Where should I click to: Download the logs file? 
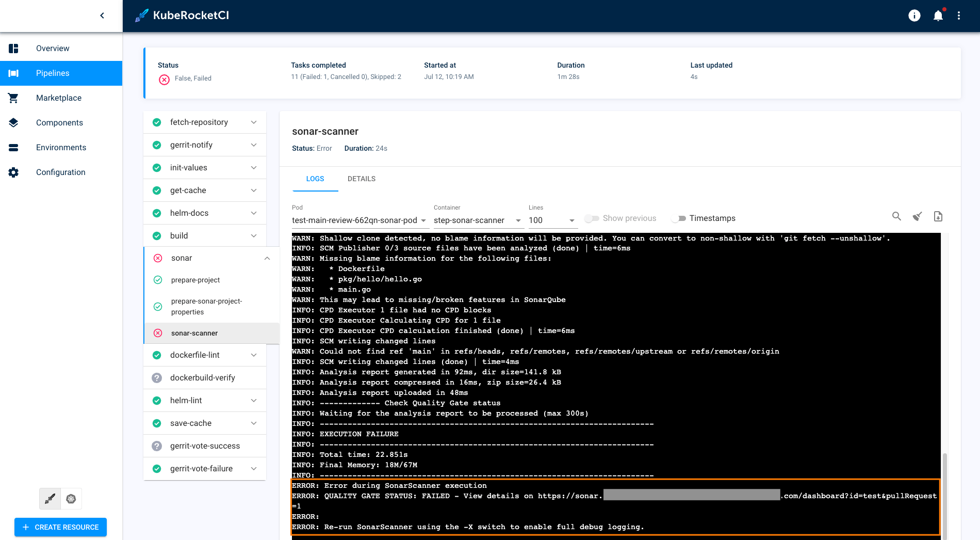click(x=938, y=216)
